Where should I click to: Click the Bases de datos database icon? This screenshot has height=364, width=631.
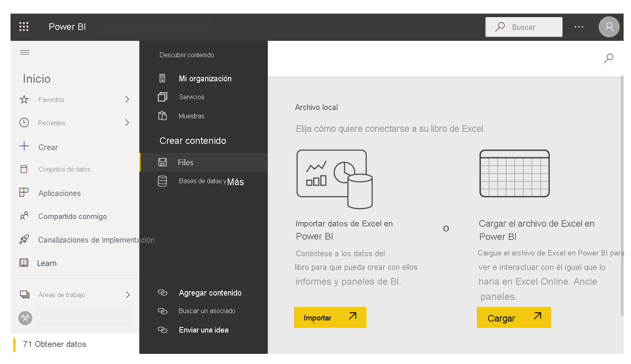162,181
